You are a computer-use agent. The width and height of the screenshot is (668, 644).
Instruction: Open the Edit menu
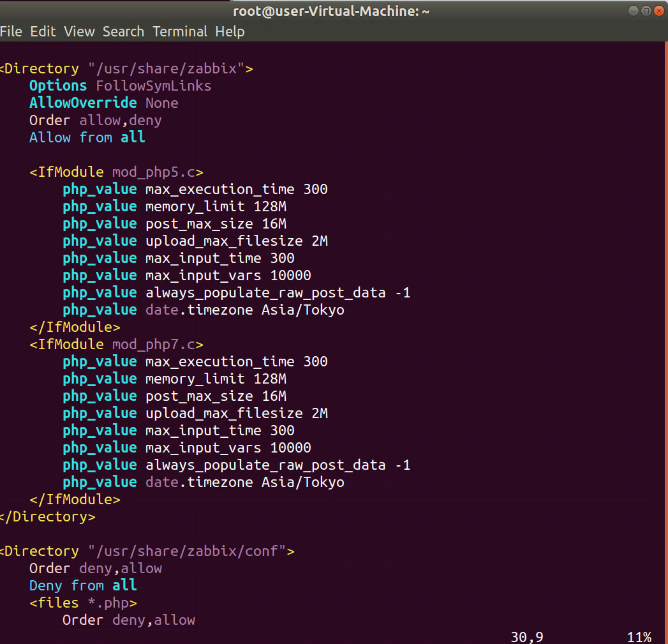[x=42, y=31]
